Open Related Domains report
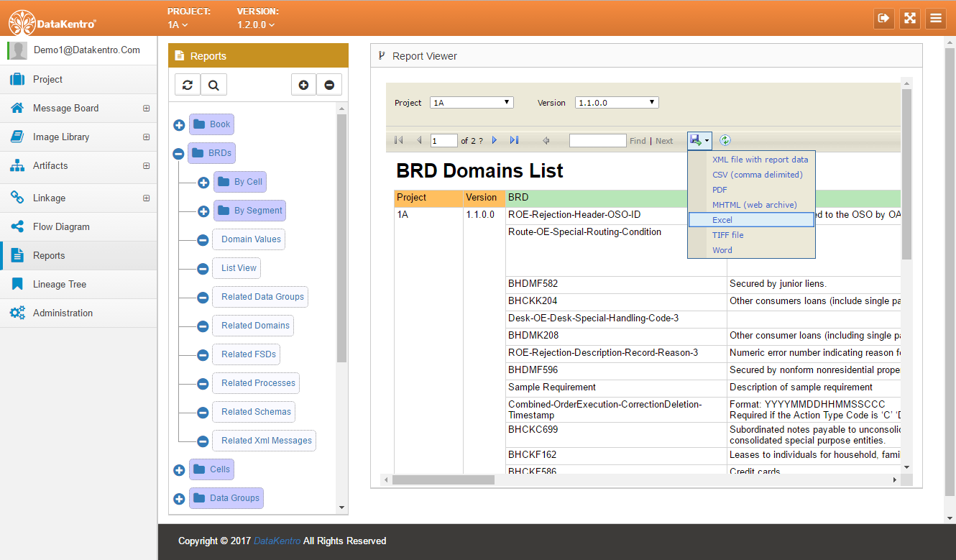956x560 pixels. 253,326
